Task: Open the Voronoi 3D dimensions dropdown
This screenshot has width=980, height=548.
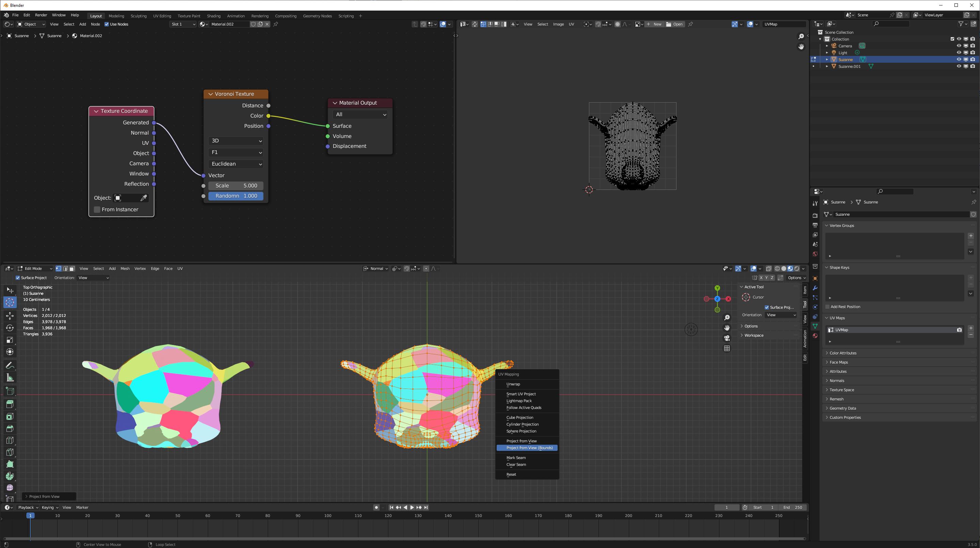Action: [x=236, y=141]
